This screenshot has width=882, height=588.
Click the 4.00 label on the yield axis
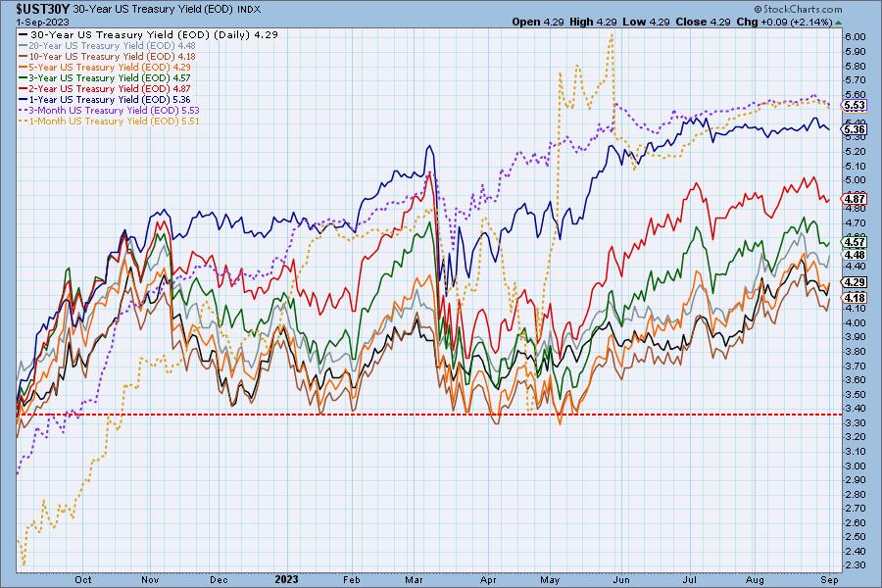[x=856, y=323]
